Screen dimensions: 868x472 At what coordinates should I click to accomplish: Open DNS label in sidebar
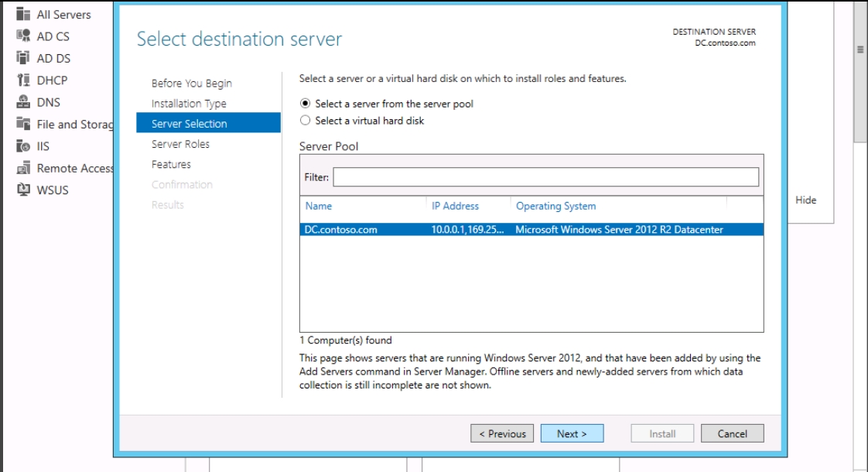click(x=49, y=102)
